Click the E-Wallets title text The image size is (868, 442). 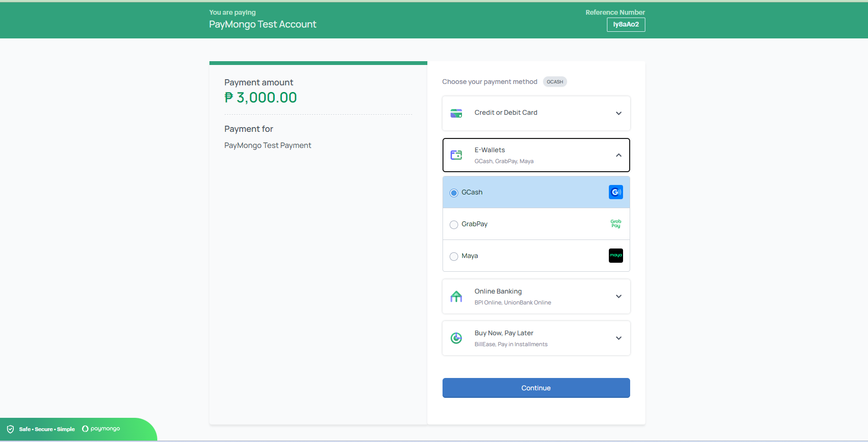[489, 150]
